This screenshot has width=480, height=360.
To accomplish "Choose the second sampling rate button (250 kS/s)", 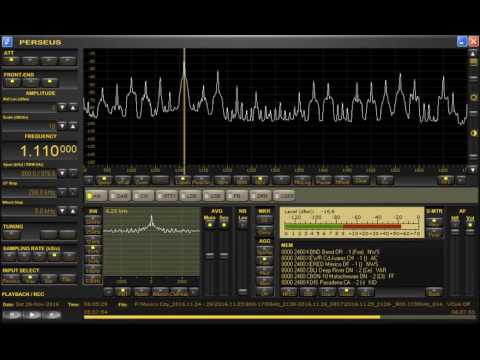I will (x=24, y=256).
